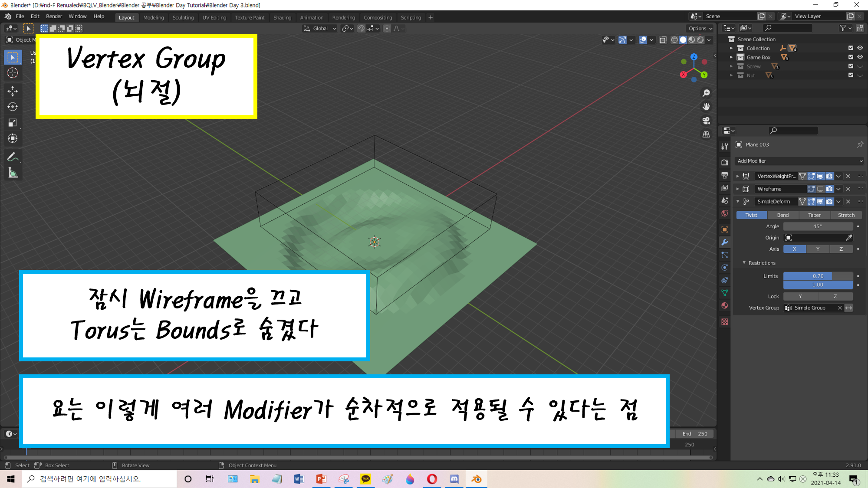
Task: Toggle Wireframe modifier viewport display
Action: tap(820, 189)
